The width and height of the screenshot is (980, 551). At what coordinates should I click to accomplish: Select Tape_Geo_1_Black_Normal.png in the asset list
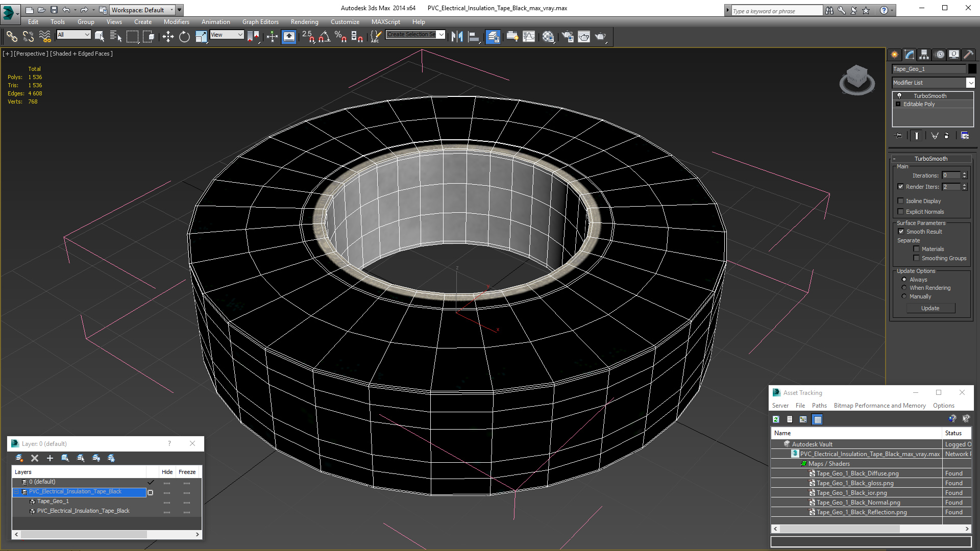coord(858,503)
